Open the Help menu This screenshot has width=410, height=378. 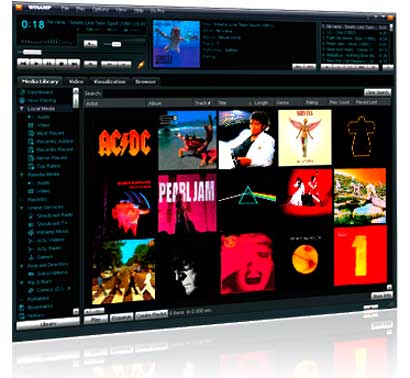coord(139,11)
